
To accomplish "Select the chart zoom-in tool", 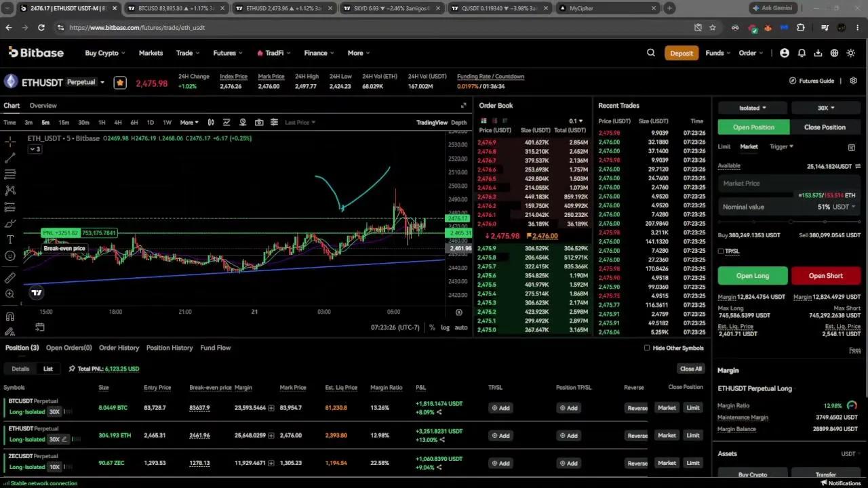I will click(10, 294).
